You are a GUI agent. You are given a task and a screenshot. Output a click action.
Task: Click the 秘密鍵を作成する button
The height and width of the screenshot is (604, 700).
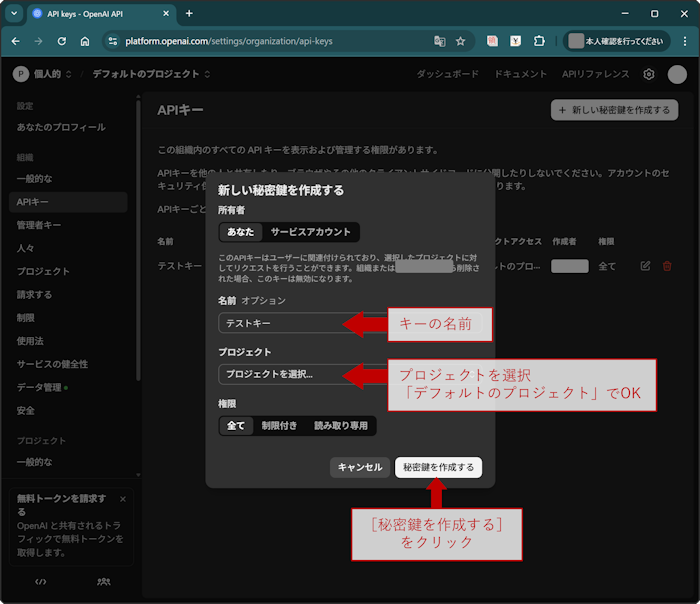[x=438, y=467]
